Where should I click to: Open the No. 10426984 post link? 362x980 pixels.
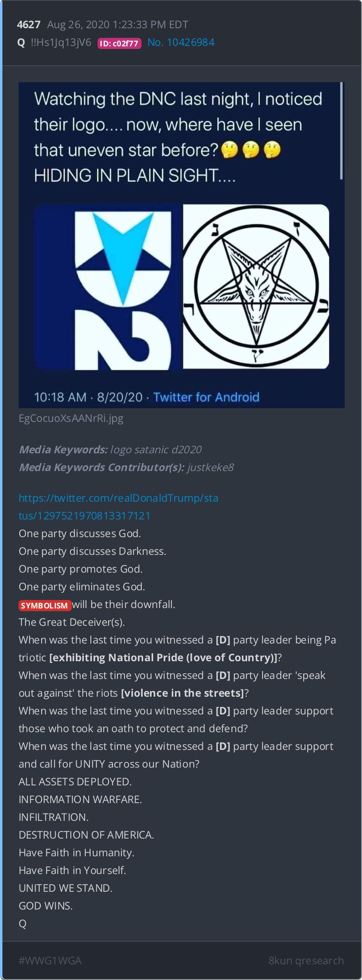181,42
